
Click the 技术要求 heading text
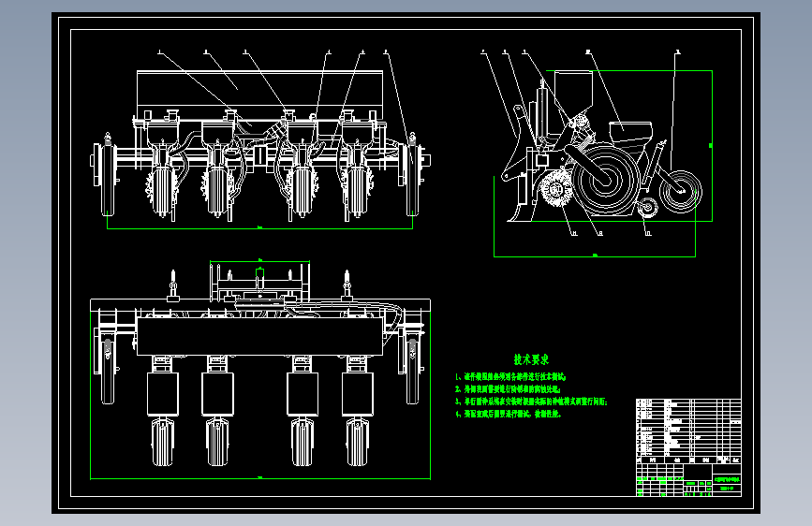pos(531,359)
